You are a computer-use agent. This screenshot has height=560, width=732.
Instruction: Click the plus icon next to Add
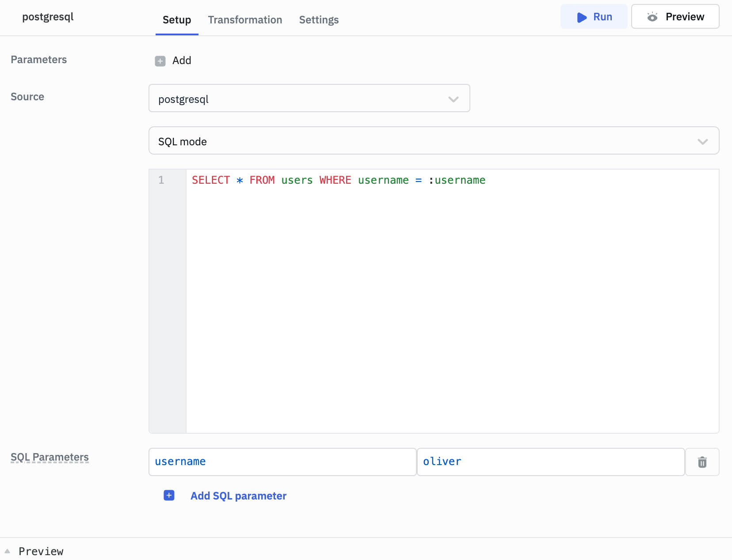click(160, 61)
